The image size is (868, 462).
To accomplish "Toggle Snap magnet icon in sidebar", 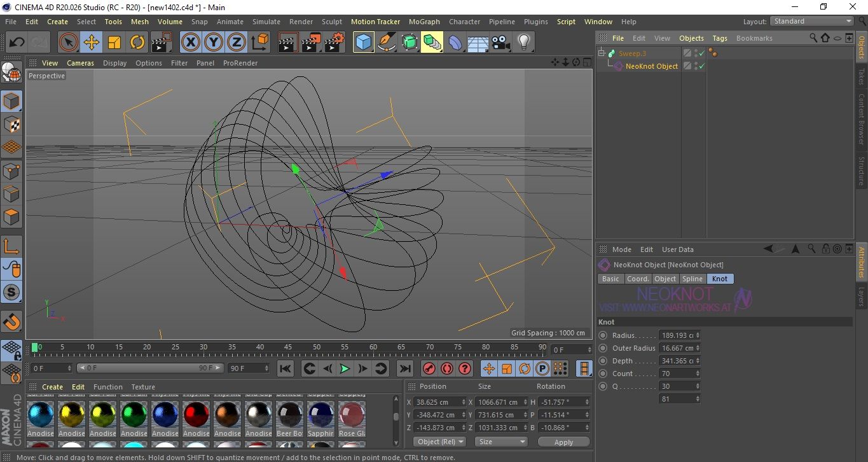I will (x=11, y=321).
